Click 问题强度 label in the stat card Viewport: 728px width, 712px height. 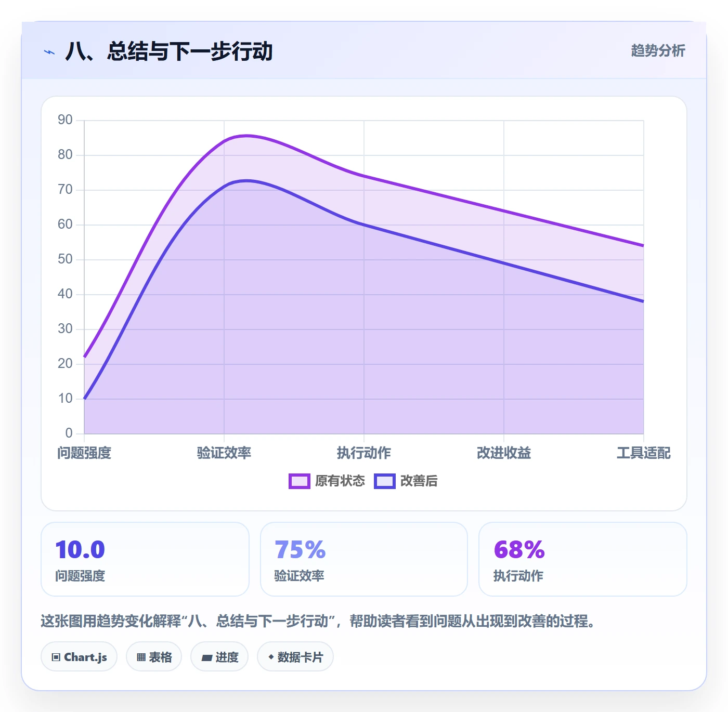point(80,576)
